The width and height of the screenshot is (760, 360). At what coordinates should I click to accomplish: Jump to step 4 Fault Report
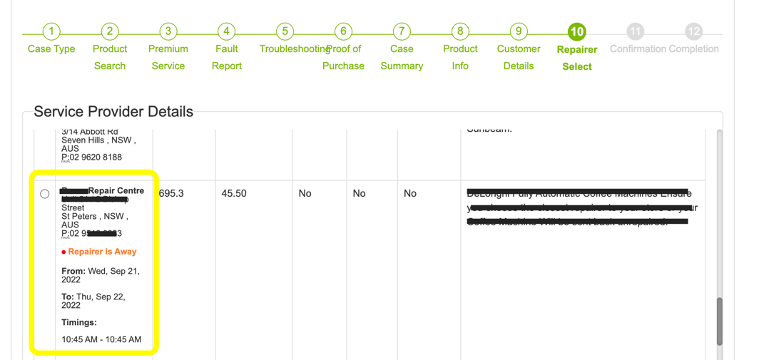pyautogui.click(x=226, y=32)
